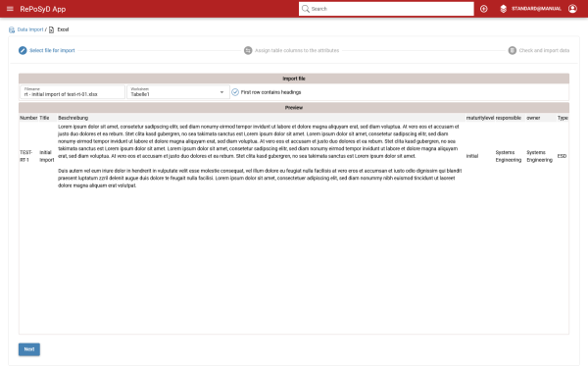Click the Check and import data step icon

513,50
